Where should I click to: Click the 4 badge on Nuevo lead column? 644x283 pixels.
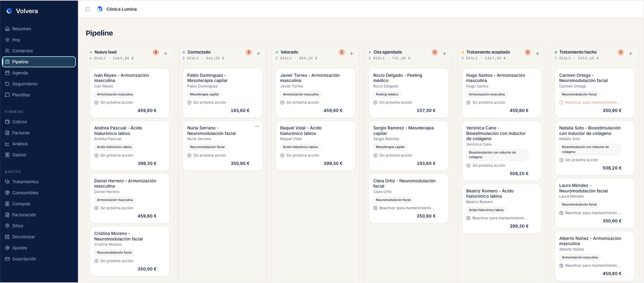tap(156, 52)
